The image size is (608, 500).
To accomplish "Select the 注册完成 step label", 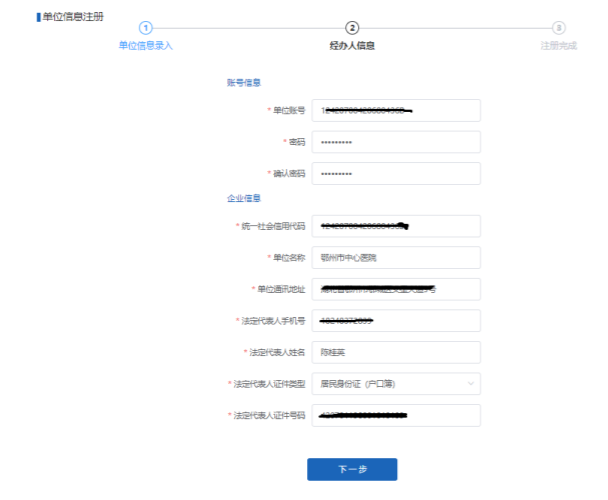I will [x=558, y=45].
